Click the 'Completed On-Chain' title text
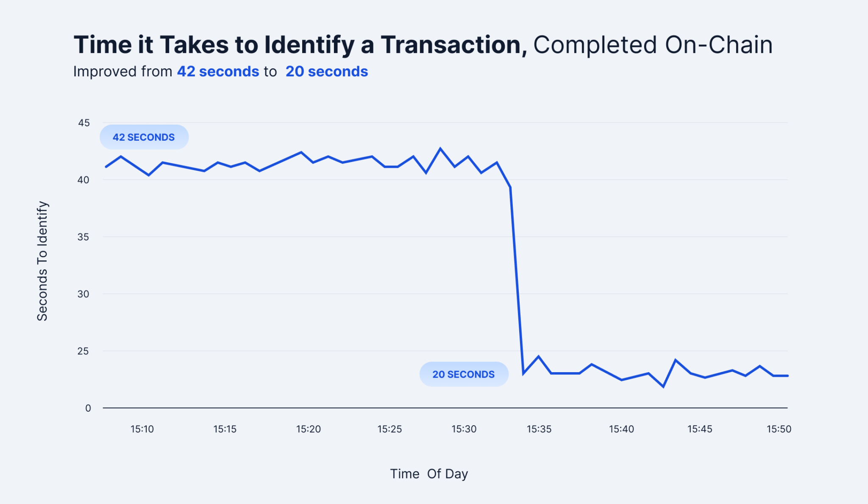The image size is (868, 504). tap(653, 45)
